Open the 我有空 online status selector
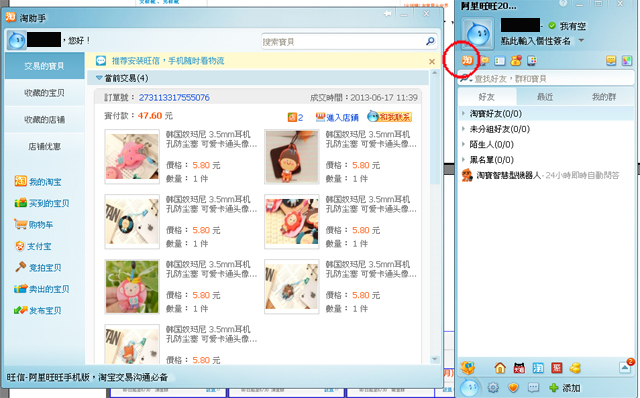The image size is (640, 398). point(567,26)
